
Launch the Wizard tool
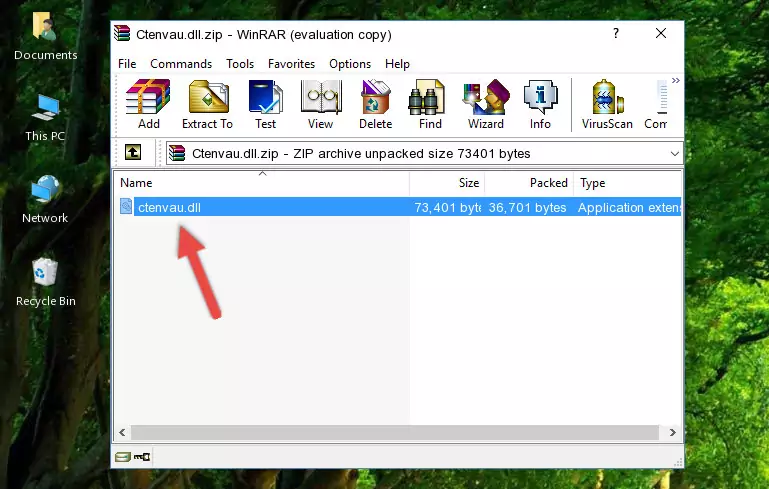[x=486, y=104]
